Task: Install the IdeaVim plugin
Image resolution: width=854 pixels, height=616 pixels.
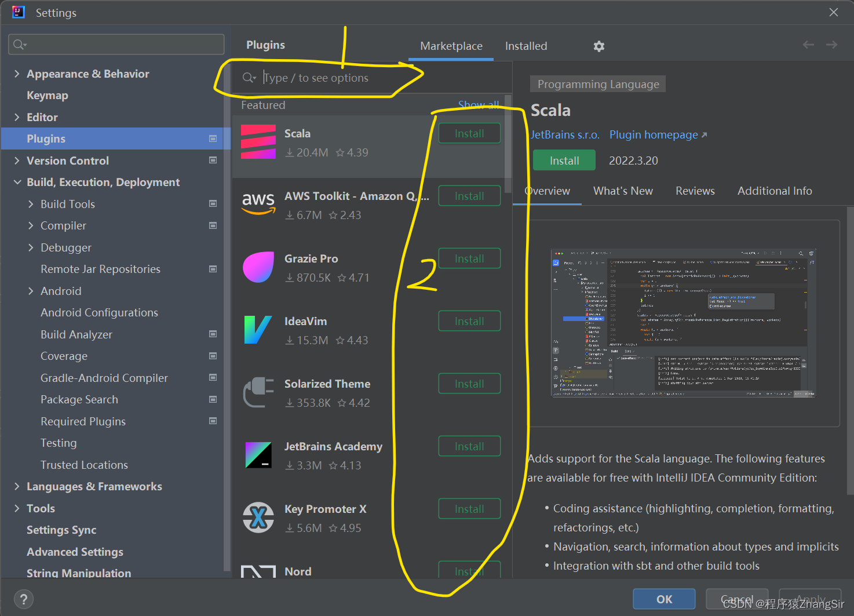Action: click(469, 321)
